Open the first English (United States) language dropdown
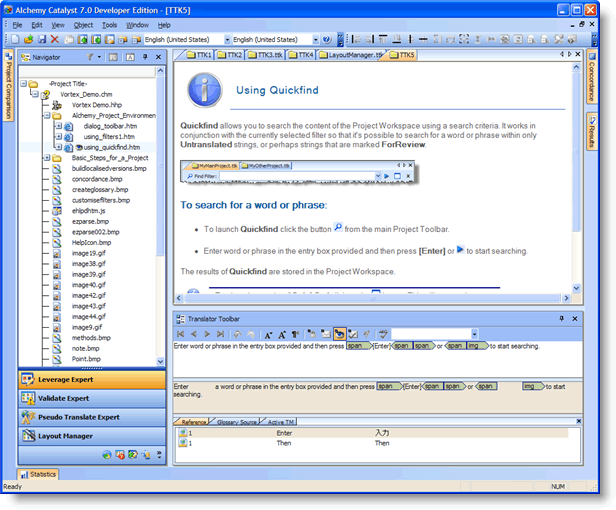 [x=227, y=40]
